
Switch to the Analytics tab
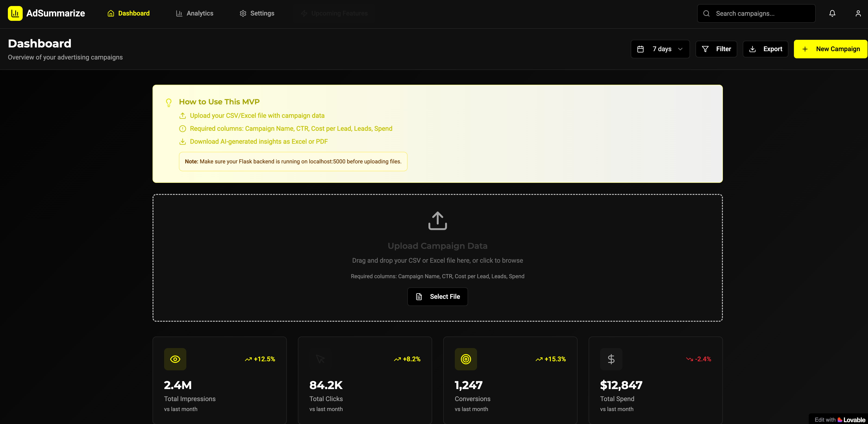click(194, 13)
